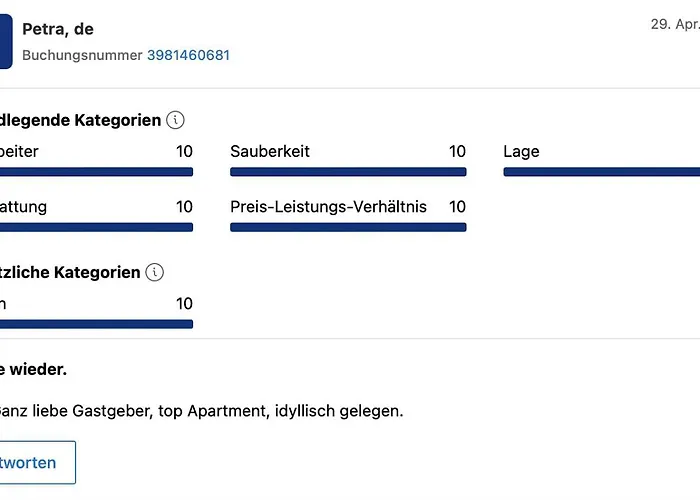Click the Sauberkeit score of 10
Screen dimensions: 700x500
[457, 152]
